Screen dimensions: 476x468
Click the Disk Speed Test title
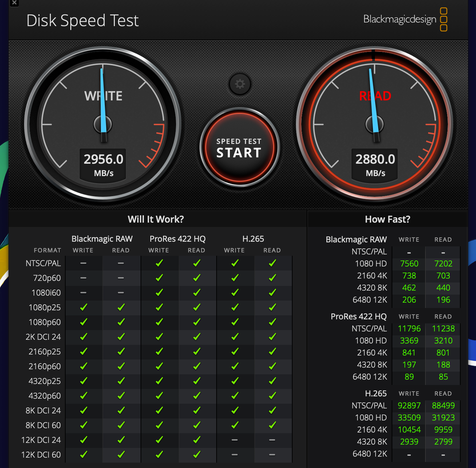coord(82,21)
